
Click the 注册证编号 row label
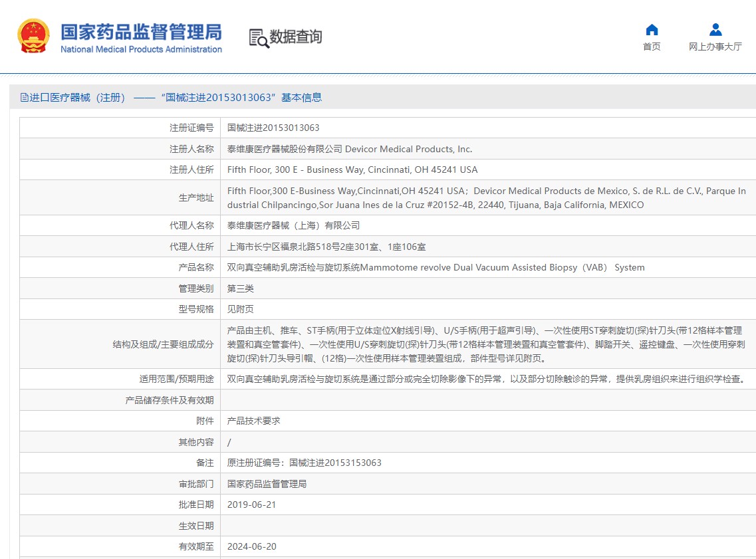point(191,128)
